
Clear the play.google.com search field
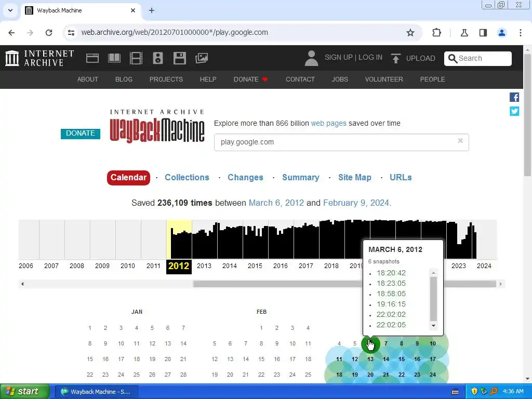coord(460,140)
